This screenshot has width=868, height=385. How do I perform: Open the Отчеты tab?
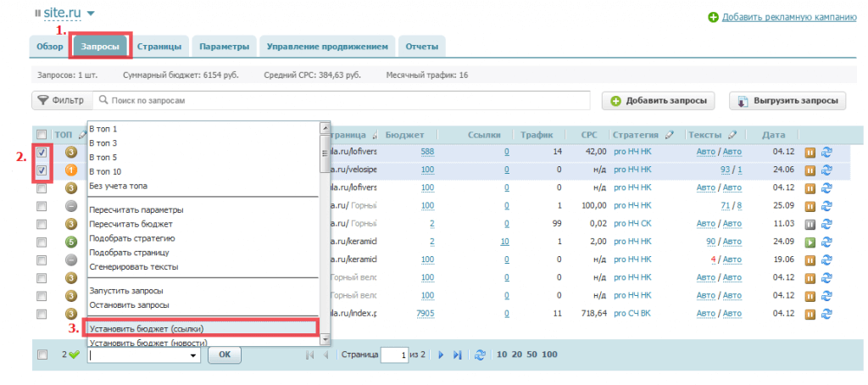(x=422, y=47)
